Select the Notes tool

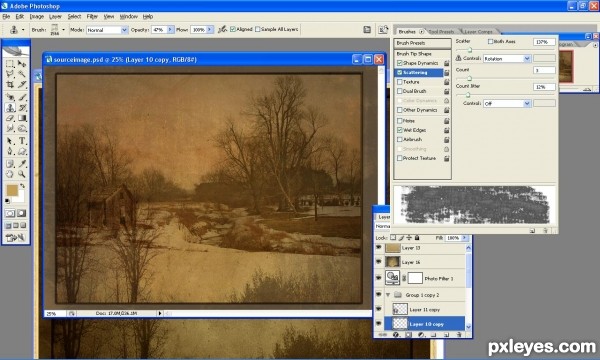pos(10,164)
